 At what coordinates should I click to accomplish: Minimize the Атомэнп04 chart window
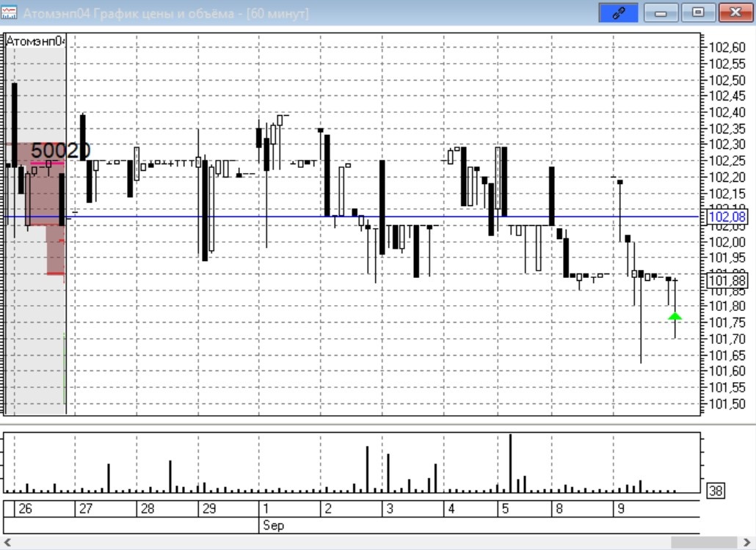[x=661, y=12]
